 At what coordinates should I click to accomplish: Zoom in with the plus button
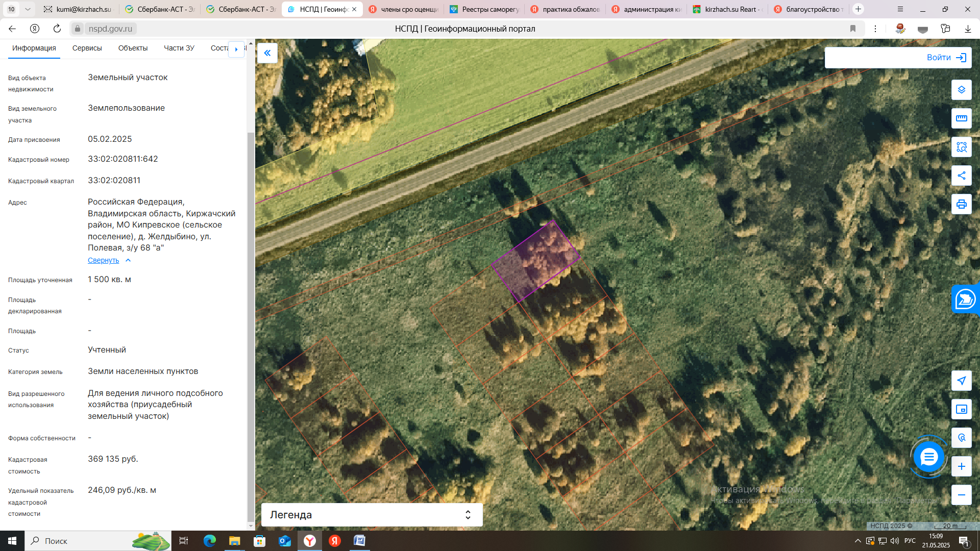point(961,466)
